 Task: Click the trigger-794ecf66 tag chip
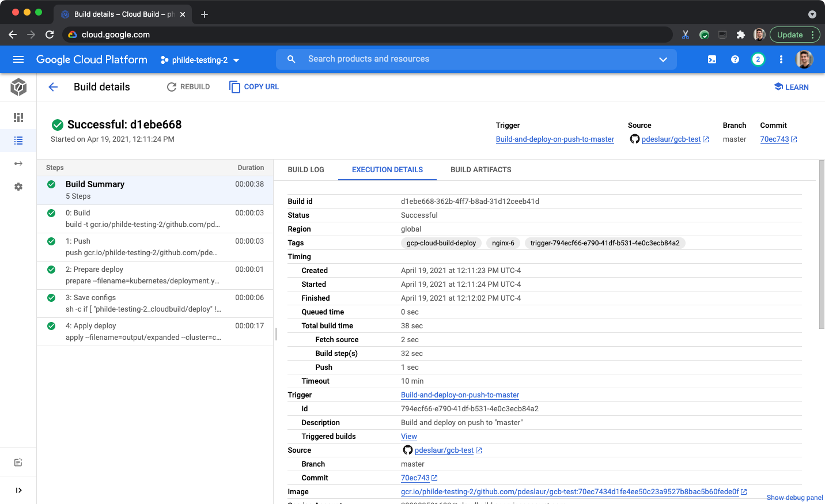(x=605, y=243)
